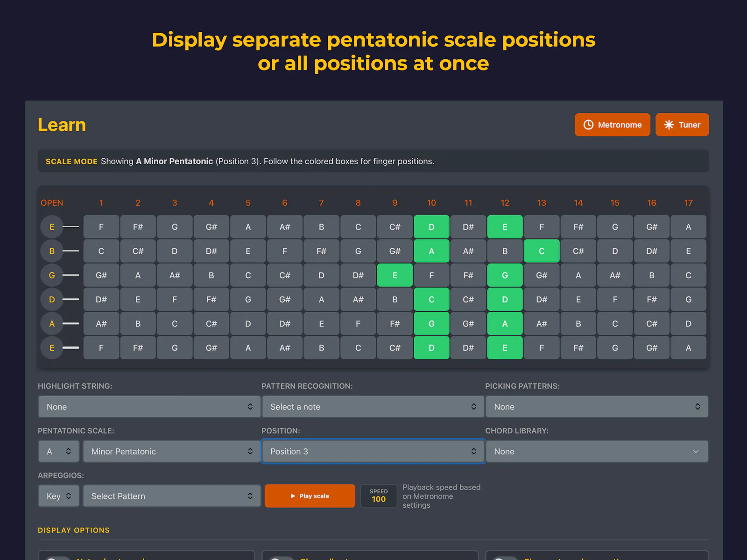The width and height of the screenshot is (747, 560).
Task: Click green C note on B string fret 13
Action: point(542,251)
